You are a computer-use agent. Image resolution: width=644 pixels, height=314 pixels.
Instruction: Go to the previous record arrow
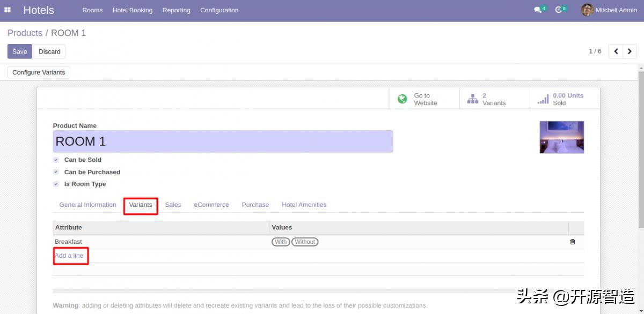(616, 51)
